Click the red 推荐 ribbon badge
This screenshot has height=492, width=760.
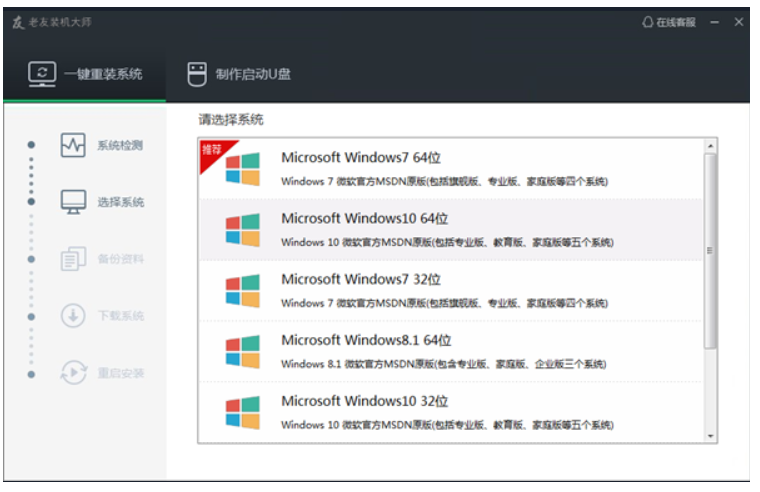[212, 152]
